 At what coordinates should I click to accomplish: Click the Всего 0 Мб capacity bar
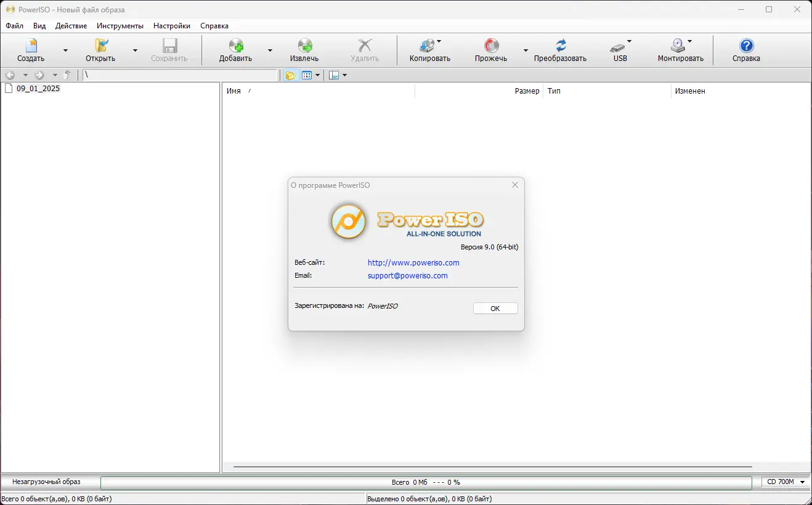pos(426,482)
